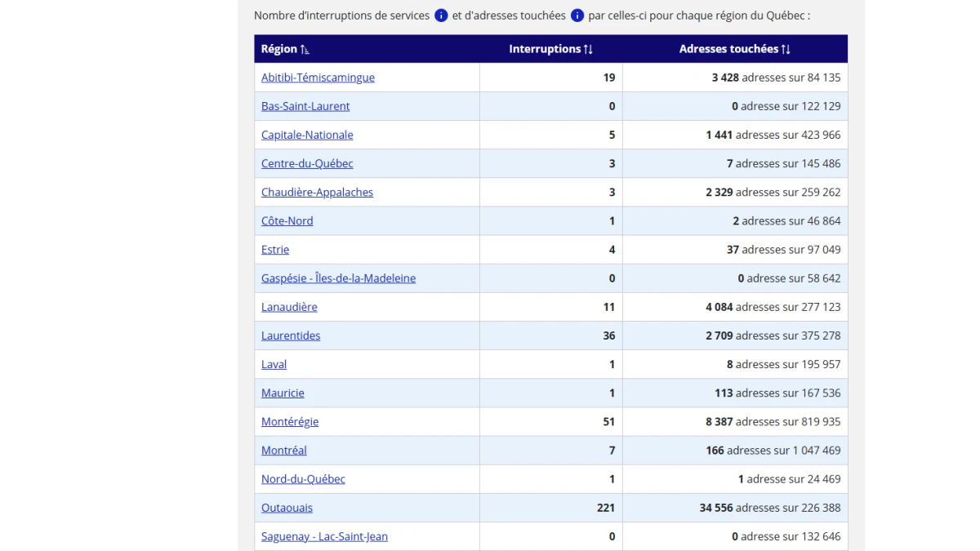
Task: Open the Outaouais region link
Action: [287, 508]
